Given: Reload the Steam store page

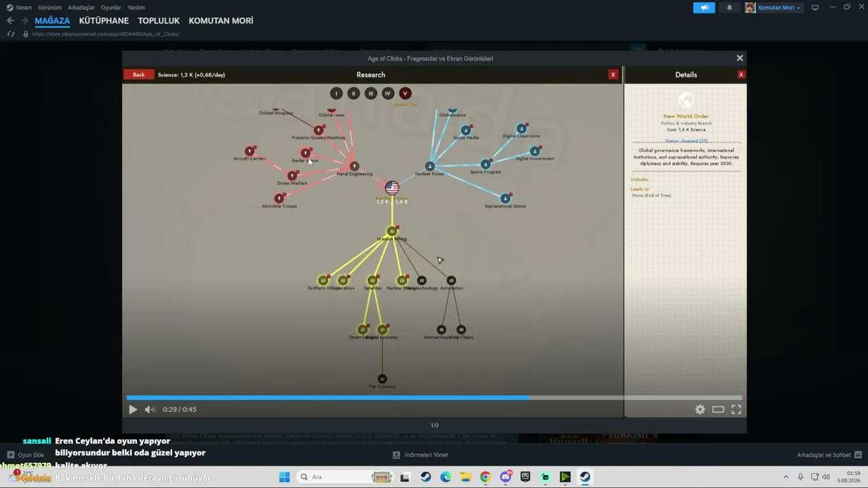Looking at the screenshot, I should pos(10,34).
